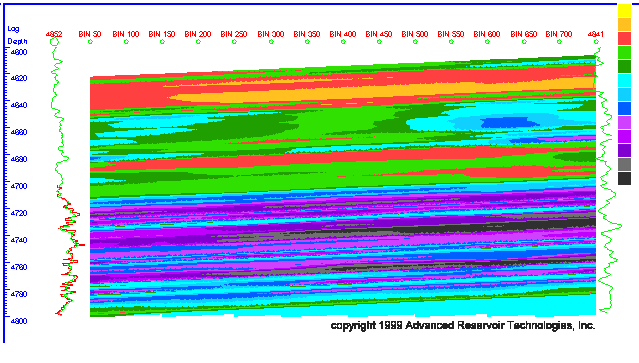
Task: Click the 4740 depth axis label
Action: [19, 240]
